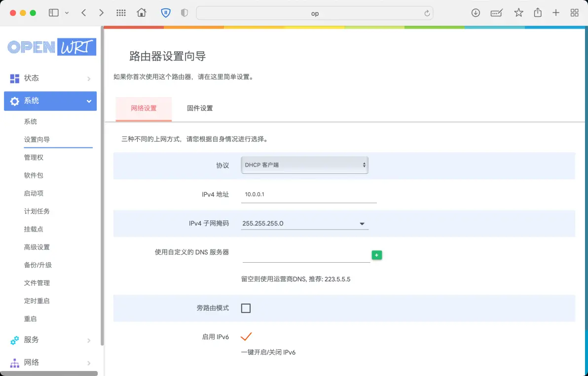The height and width of the screenshot is (376, 588).
Task: Open 软件包 in sidebar
Action: tap(34, 175)
